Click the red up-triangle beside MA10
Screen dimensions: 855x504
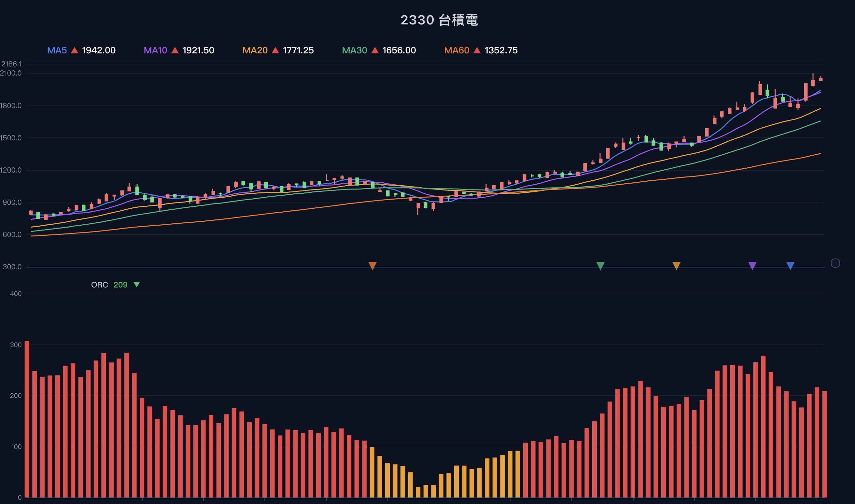pos(175,50)
